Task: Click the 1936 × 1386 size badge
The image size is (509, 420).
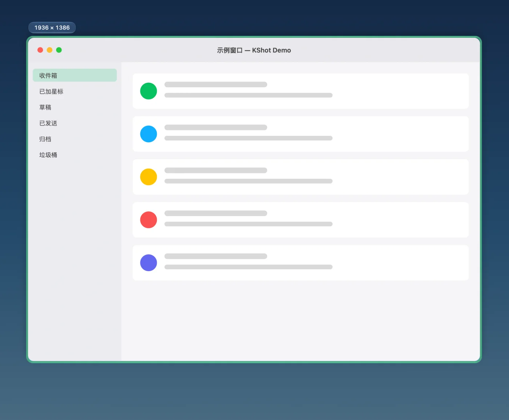Action: click(52, 28)
